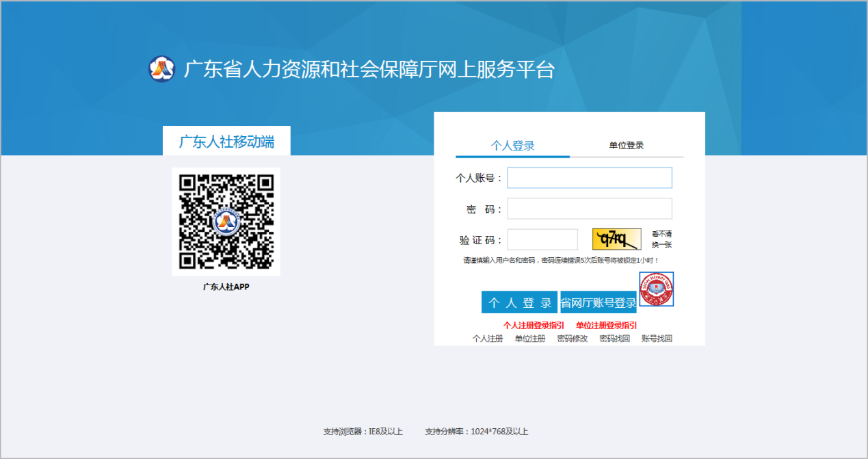Screen dimensions: 868x459
Task: Select the 广东人社移动端 tab header
Action: click(226, 142)
